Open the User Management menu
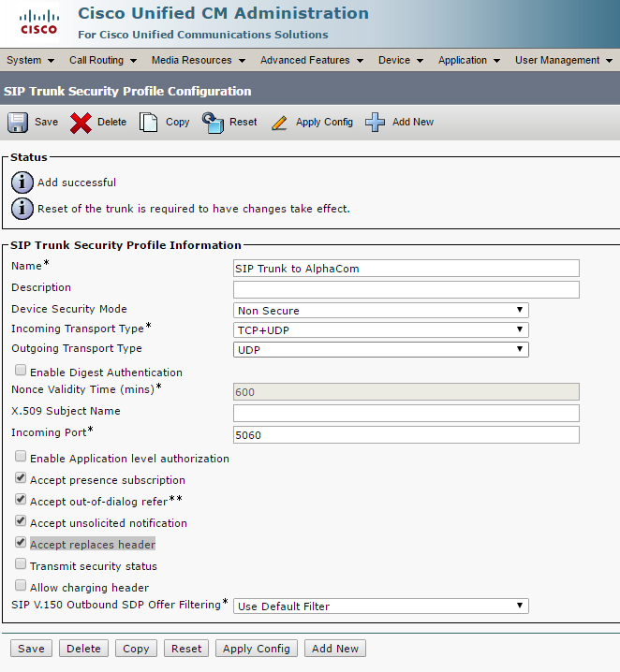Image resolution: width=620 pixels, height=672 pixels. point(564,61)
